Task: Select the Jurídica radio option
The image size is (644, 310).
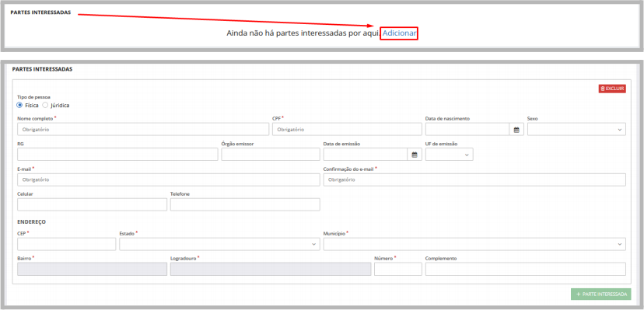Action: pyautogui.click(x=45, y=105)
